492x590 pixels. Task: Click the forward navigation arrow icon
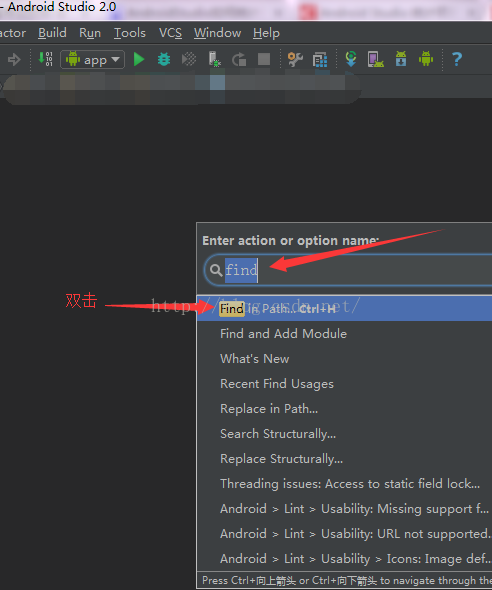click(14, 59)
